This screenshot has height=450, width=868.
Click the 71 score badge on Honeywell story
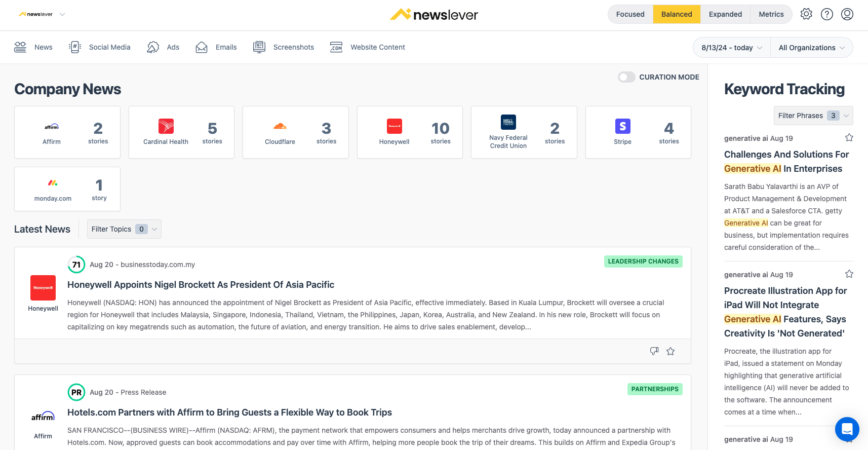(76, 265)
